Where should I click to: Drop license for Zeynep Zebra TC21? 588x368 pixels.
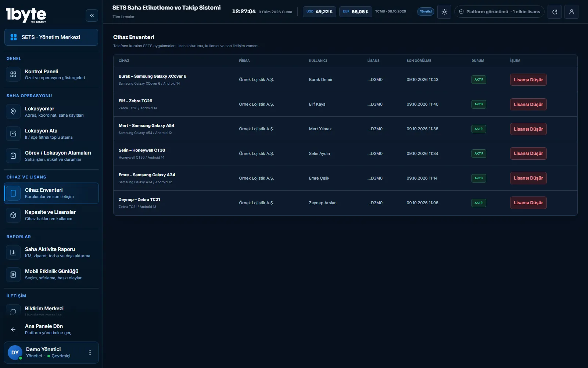(x=528, y=203)
